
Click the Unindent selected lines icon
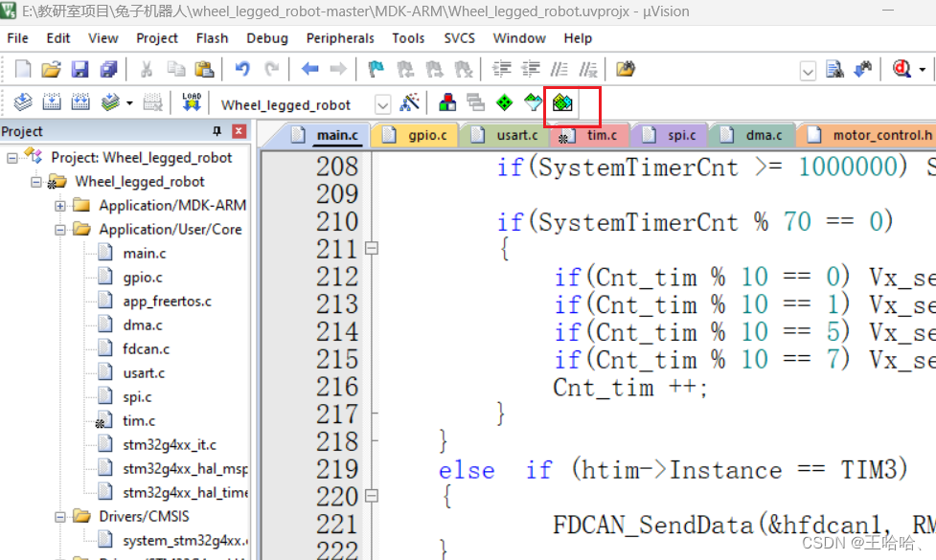pos(531,69)
